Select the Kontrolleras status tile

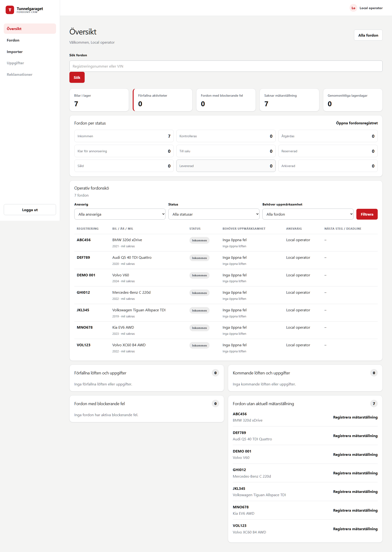pyautogui.click(x=226, y=136)
